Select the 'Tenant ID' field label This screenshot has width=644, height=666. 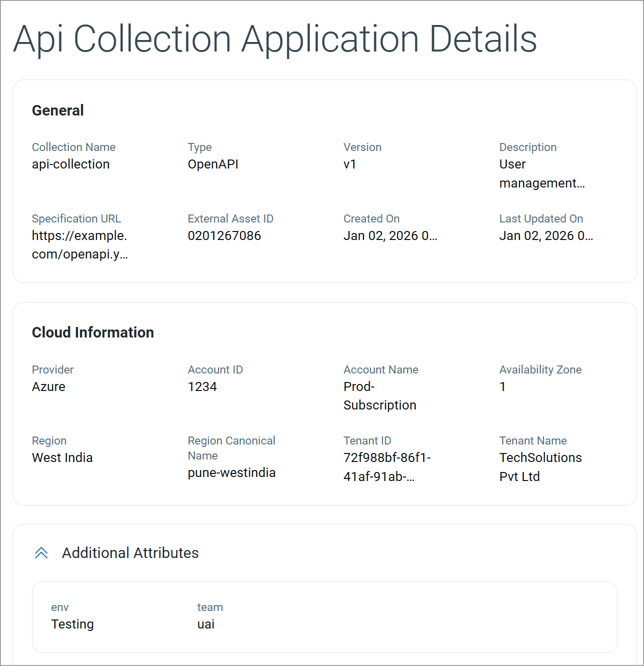[x=367, y=440]
